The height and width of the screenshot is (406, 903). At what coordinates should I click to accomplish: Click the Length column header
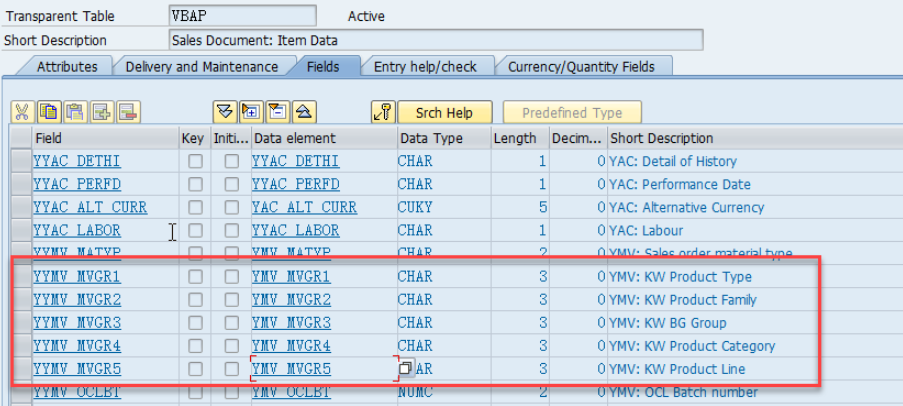click(x=519, y=138)
